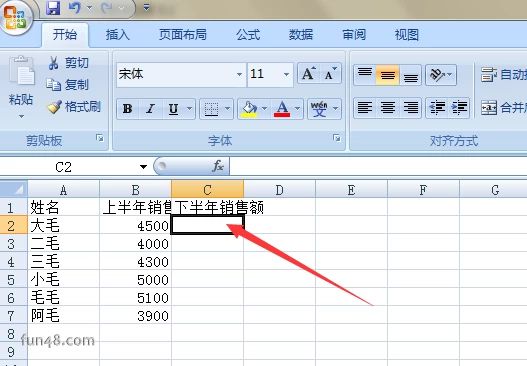
Task: Align text right
Action: pyautogui.click(x=410, y=108)
